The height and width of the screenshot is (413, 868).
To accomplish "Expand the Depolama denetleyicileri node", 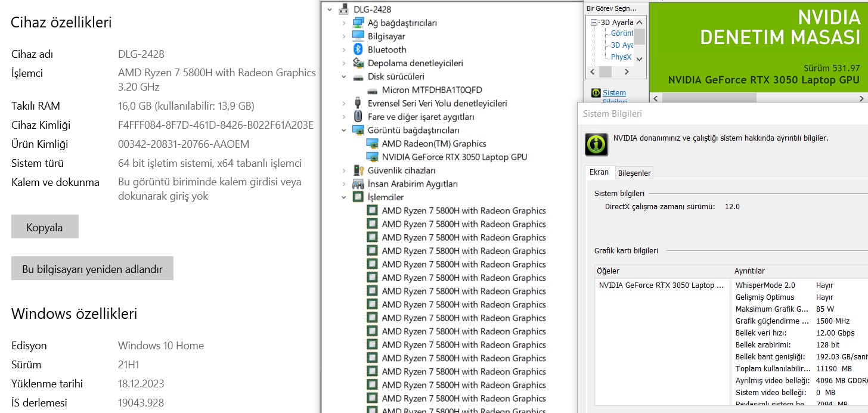I will [344, 63].
